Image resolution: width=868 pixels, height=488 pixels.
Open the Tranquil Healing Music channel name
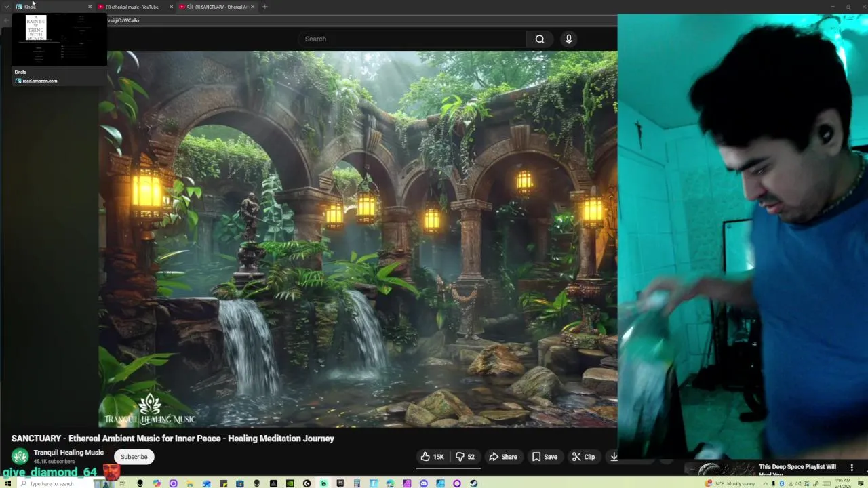click(x=68, y=453)
